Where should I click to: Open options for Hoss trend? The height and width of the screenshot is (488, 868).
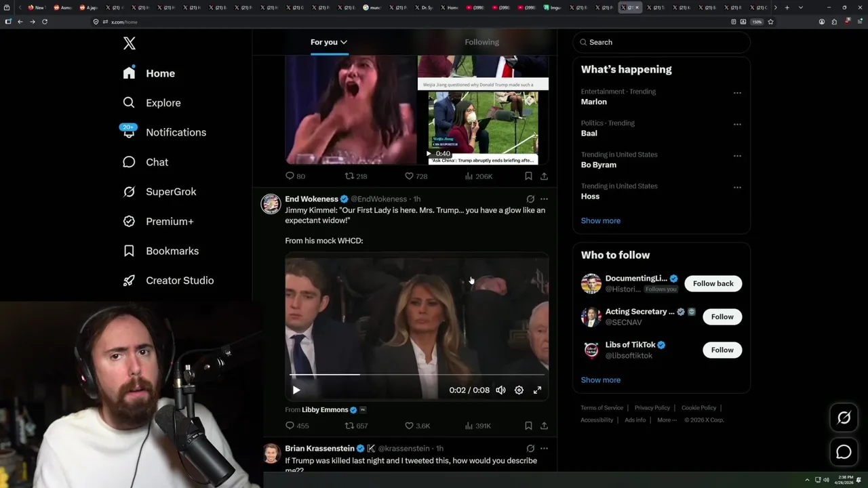[x=737, y=188]
